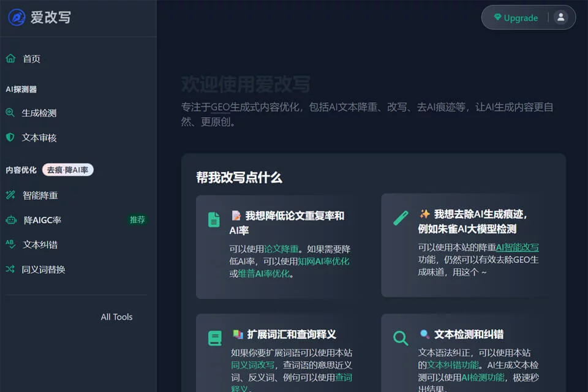Open the 首页 menu item
Screen dimensions: 588x392
tap(31, 59)
